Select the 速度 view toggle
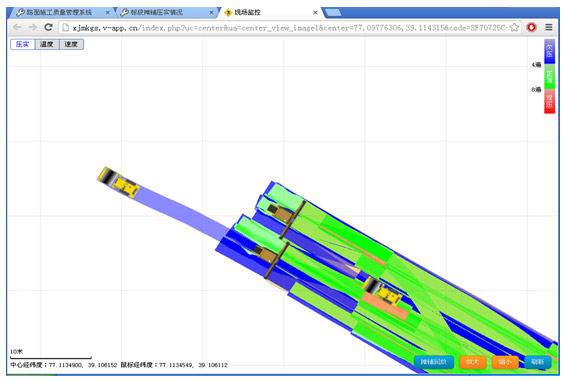This screenshot has width=566, height=381. [x=71, y=44]
